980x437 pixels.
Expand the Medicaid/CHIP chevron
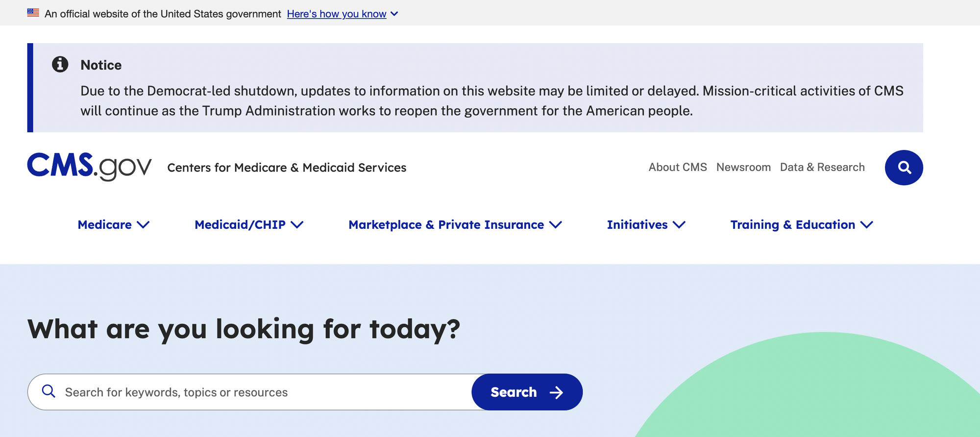tap(297, 225)
